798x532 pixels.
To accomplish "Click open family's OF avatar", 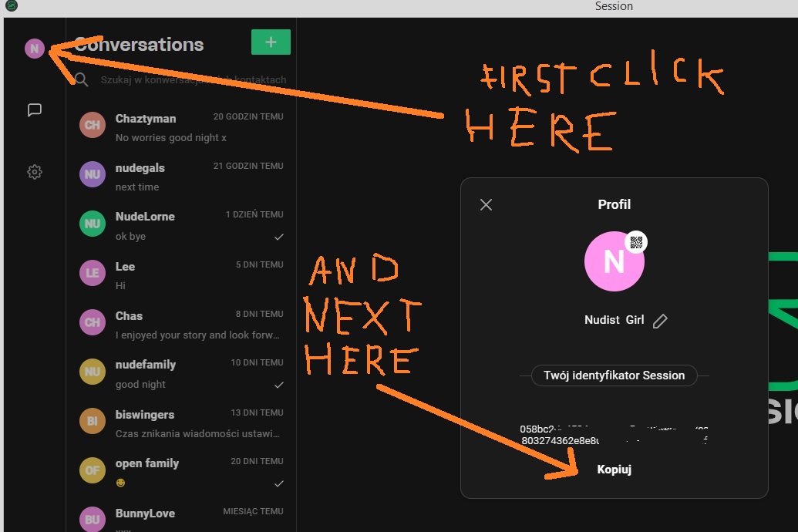I will click(92, 470).
